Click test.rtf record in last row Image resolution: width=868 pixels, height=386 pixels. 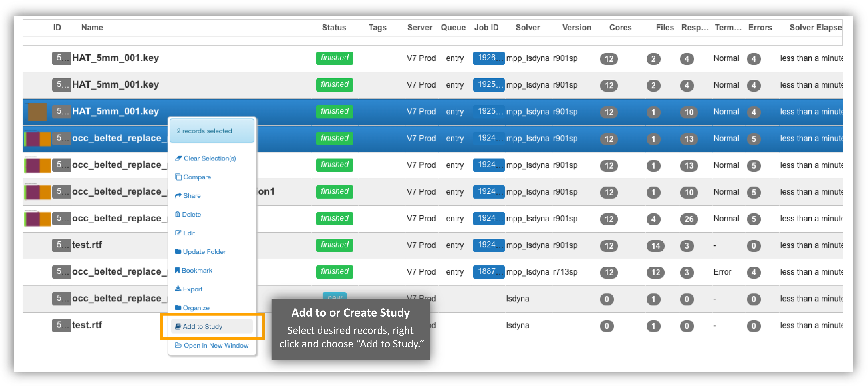pyautogui.click(x=87, y=325)
